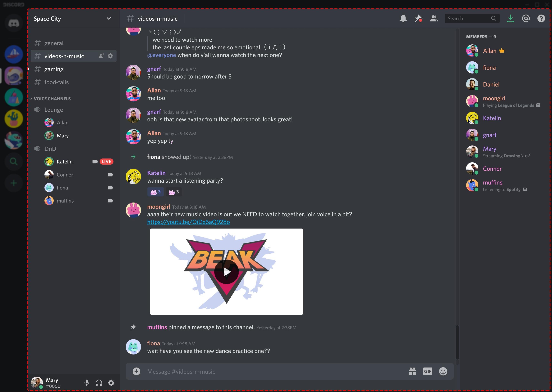
Task: Click the at-mention icon in toolbar
Action: [526, 18]
